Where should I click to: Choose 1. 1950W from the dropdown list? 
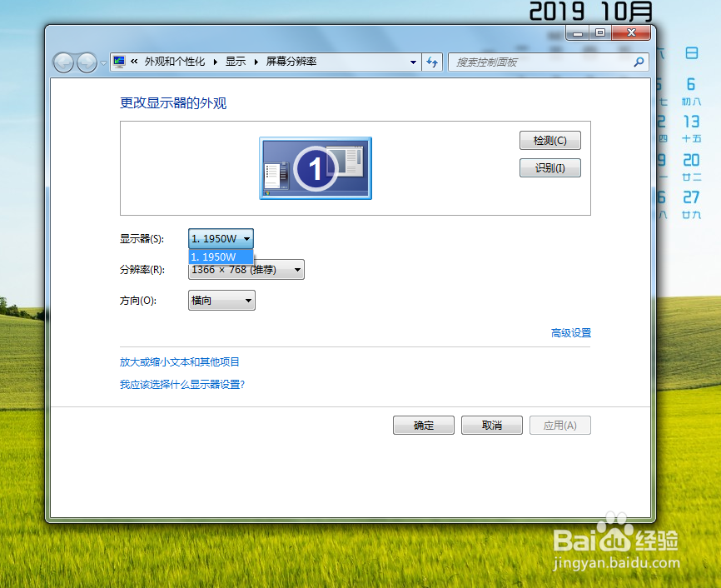click(x=221, y=257)
